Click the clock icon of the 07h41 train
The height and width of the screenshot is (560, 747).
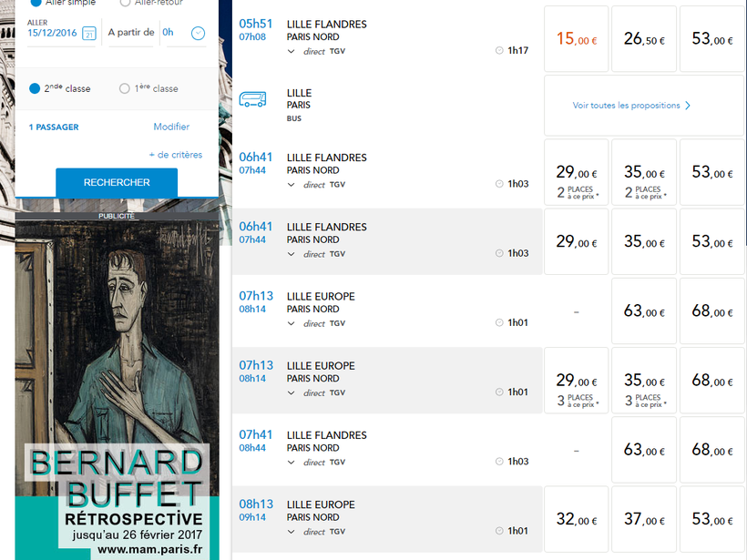[499, 462]
